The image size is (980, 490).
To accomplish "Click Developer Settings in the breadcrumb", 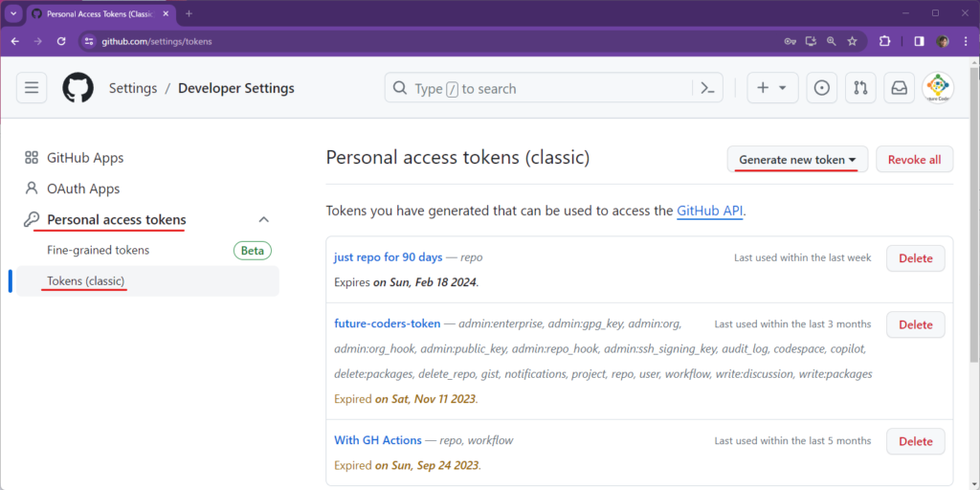I will click(x=236, y=88).
